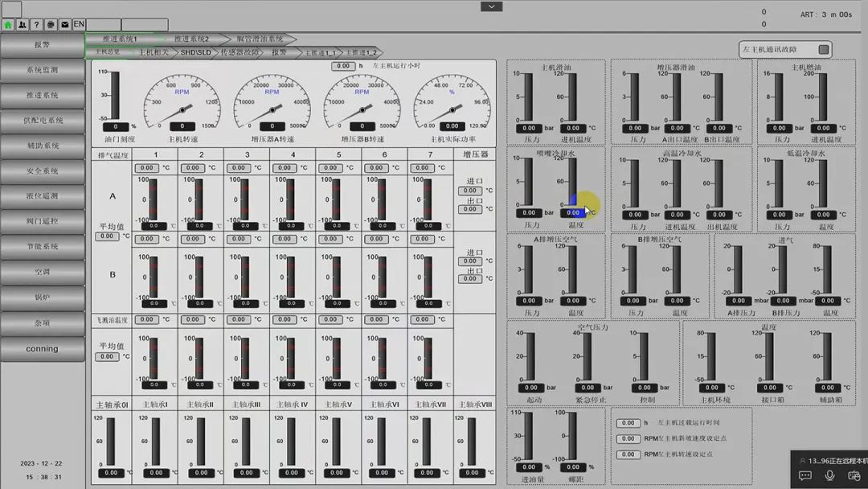
Task: Click the 2023-12-22 date display
Action: (x=41, y=463)
